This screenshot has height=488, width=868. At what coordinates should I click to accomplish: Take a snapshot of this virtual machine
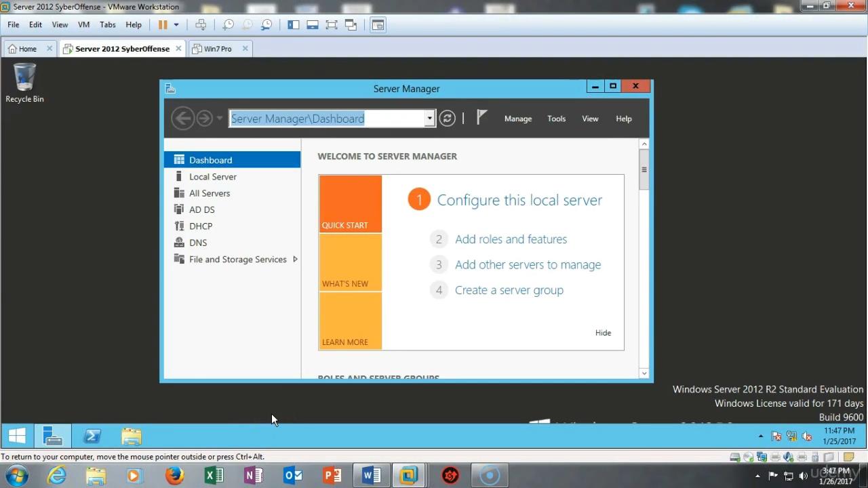tap(229, 24)
